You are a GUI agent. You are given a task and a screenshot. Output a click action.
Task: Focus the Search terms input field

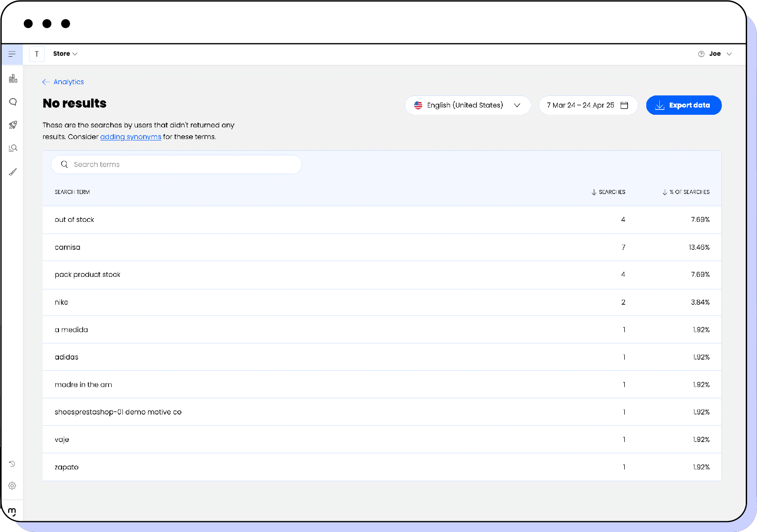pos(176,165)
